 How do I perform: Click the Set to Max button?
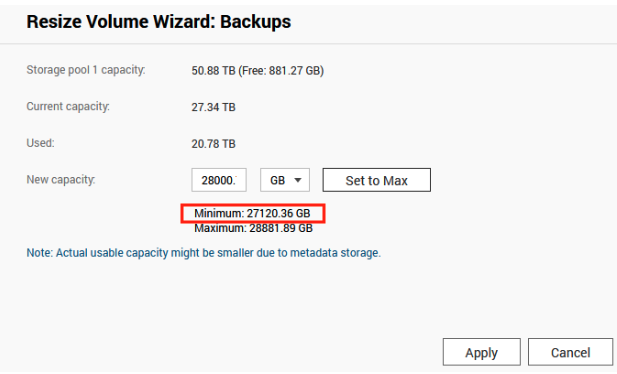point(377,180)
